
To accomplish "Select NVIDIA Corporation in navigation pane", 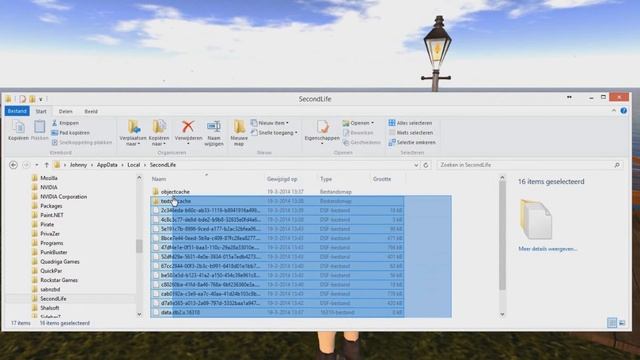I will tap(63, 196).
